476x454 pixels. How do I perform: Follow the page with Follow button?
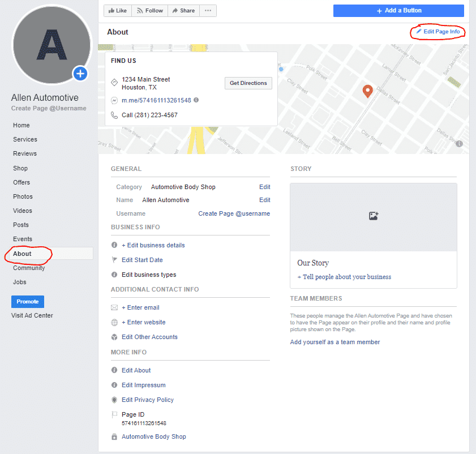tap(149, 11)
